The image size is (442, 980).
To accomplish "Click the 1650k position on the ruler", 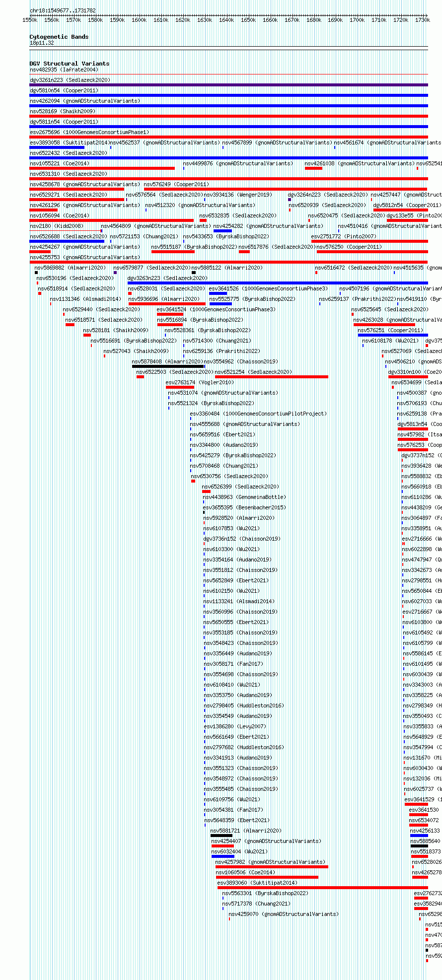I will 248,20.
